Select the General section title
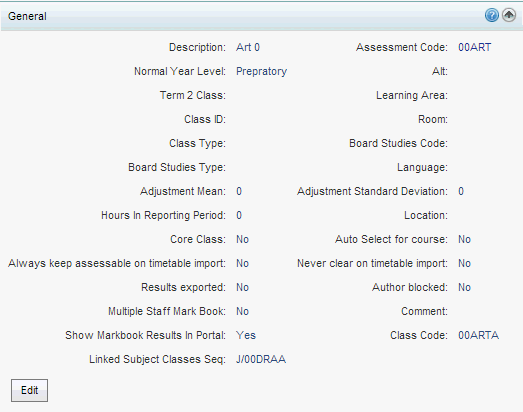The image size is (523, 412). coord(27,16)
